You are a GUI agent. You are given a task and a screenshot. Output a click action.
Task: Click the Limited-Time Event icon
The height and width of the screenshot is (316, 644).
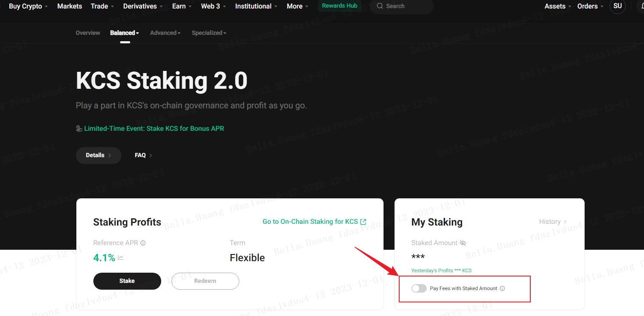(x=79, y=128)
